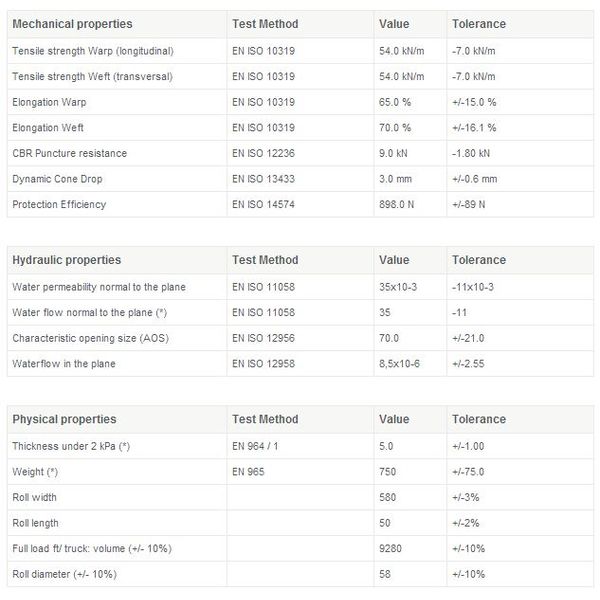Click the Characteristic opening size (AOS) label
Screen dimensions: 600x600
click(91, 338)
